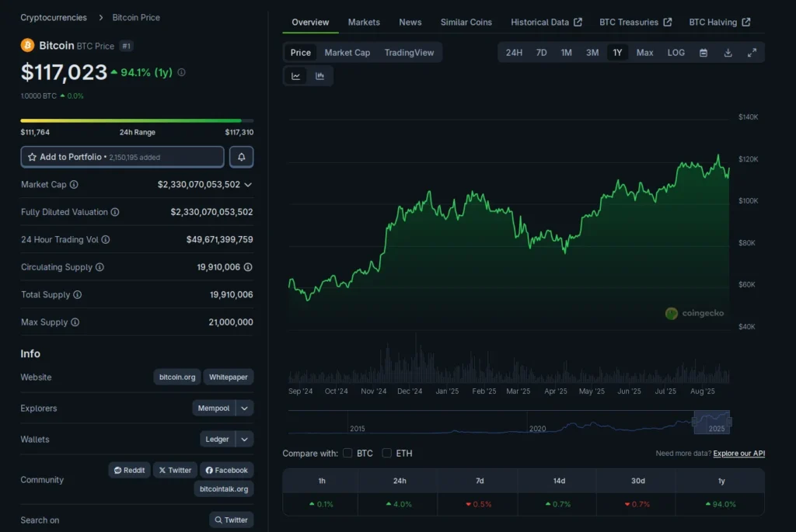Click the Explore our API link
The height and width of the screenshot is (532, 796).
(738, 454)
